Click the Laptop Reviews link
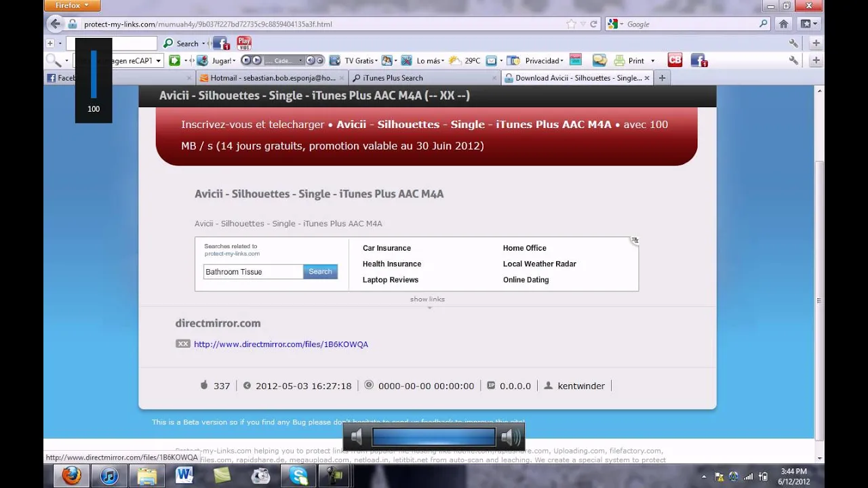Screen dimensions: 868x488 point(391,280)
